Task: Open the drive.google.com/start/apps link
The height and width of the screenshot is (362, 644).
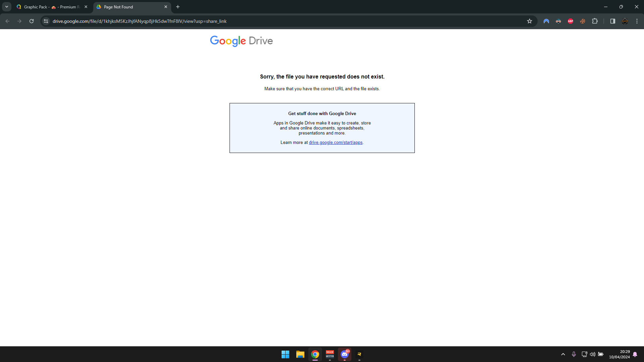Action: (x=336, y=143)
